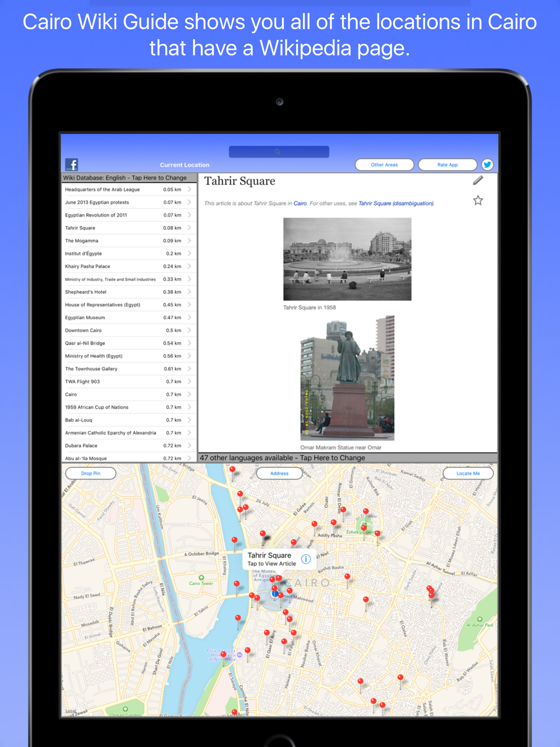The height and width of the screenshot is (747, 560).
Task: Select Bab al-Louq list entry
Action: [x=129, y=420]
